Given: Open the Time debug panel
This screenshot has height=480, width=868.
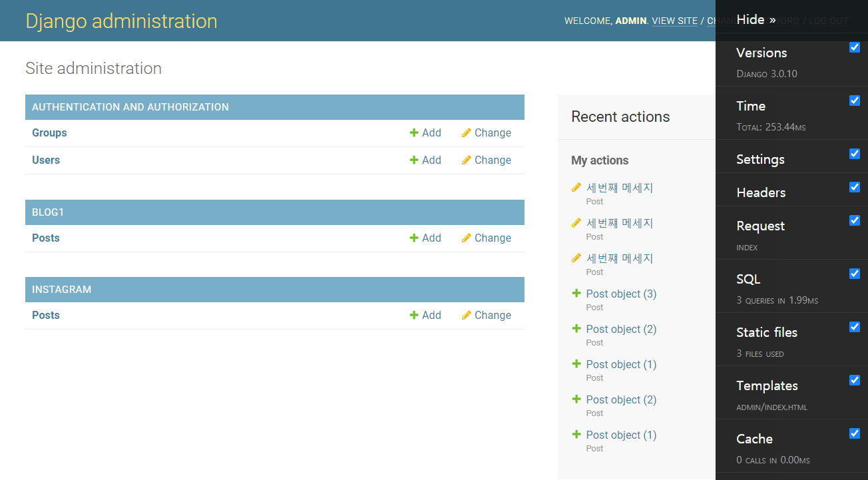Looking at the screenshot, I should point(751,107).
